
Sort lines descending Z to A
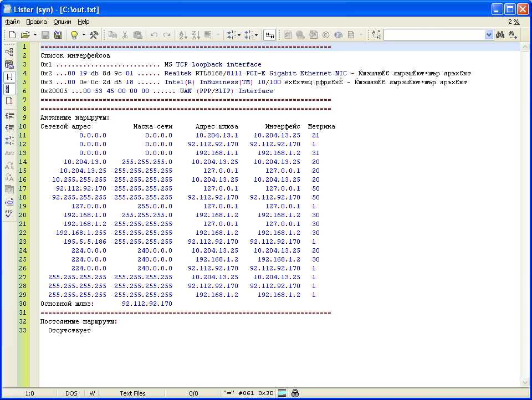click(196, 34)
